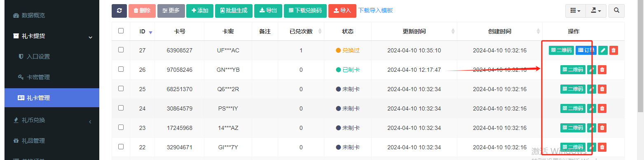Check the checkbox for row ID 26

pos(121,69)
